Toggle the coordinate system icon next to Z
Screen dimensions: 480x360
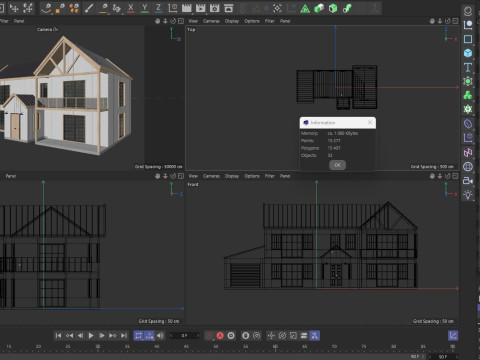tap(173, 8)
